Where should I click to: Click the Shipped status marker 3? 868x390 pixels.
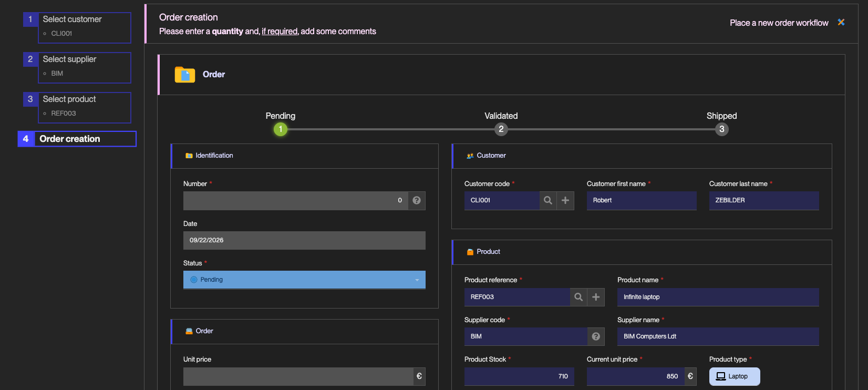click(722, 129)
